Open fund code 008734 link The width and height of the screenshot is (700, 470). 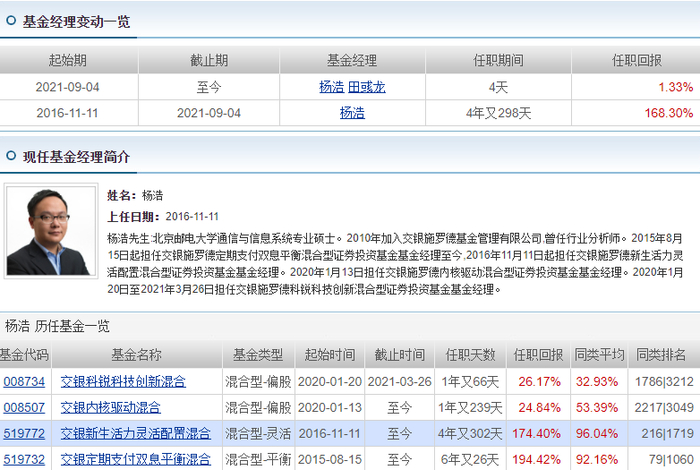coord(24,382)
